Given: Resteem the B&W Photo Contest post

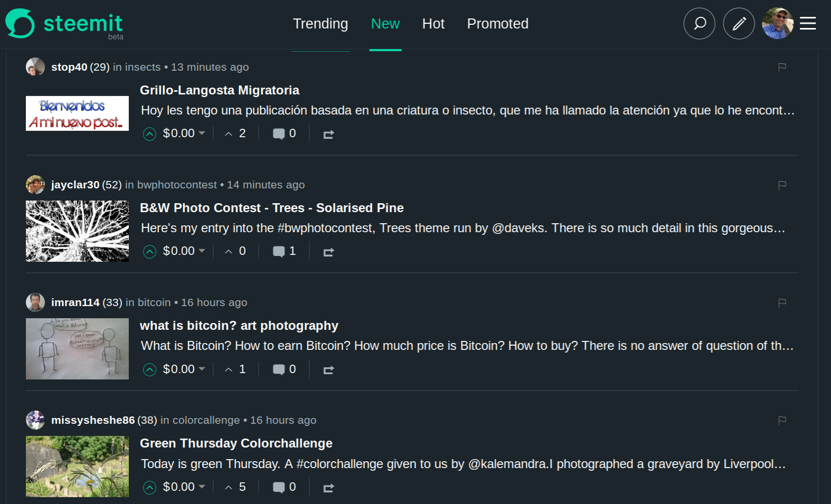Looking at the screenshot, I should [328, 252].
